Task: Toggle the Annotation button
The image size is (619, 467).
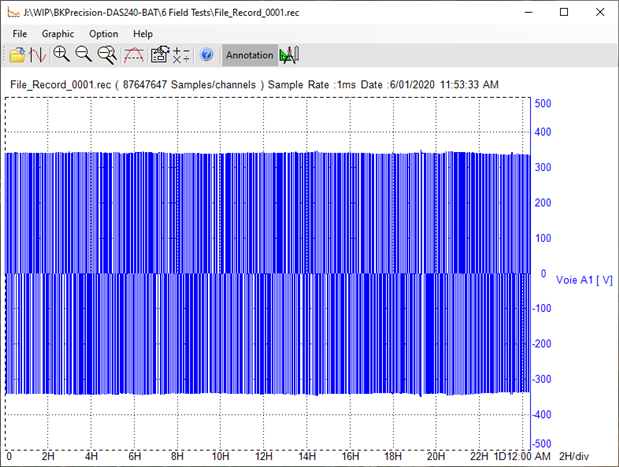Action: (x=249, y=55)
